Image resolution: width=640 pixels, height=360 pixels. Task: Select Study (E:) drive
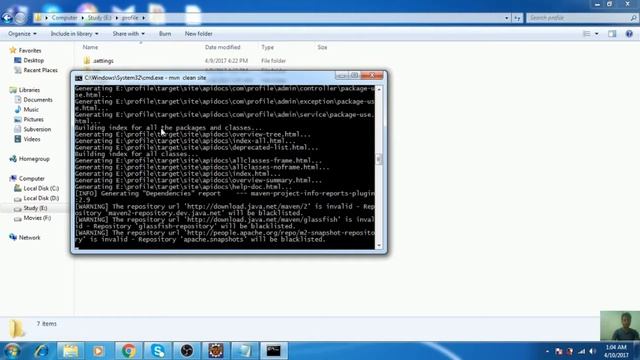[x=35, y=208]
